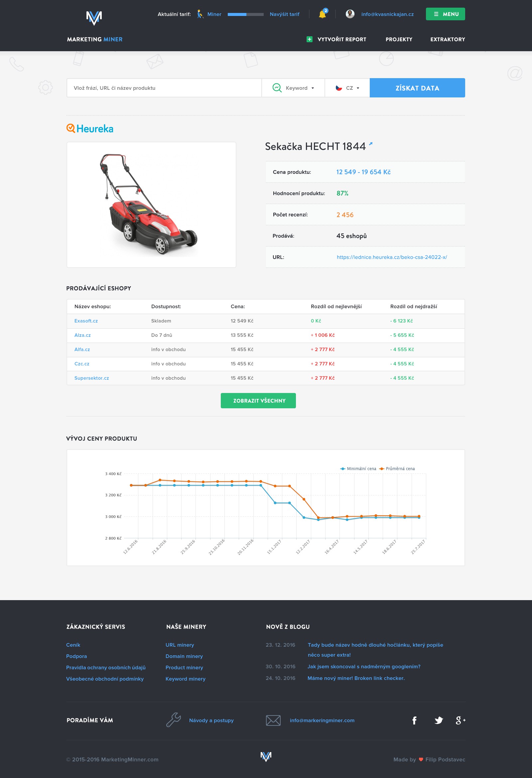Click the Czech flag icon
This screenshot has width=532, height=778.
click(x=339, y=88)
